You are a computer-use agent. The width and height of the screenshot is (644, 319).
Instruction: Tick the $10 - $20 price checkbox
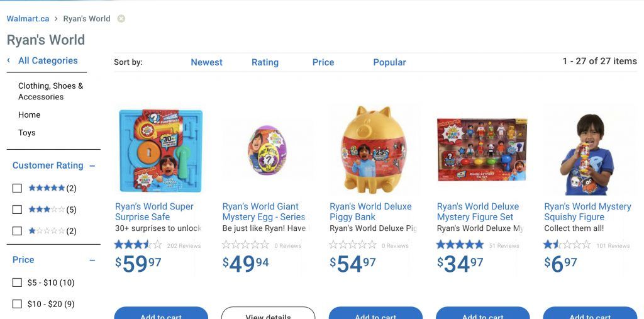pyautogui.click(x=17, y=304)
